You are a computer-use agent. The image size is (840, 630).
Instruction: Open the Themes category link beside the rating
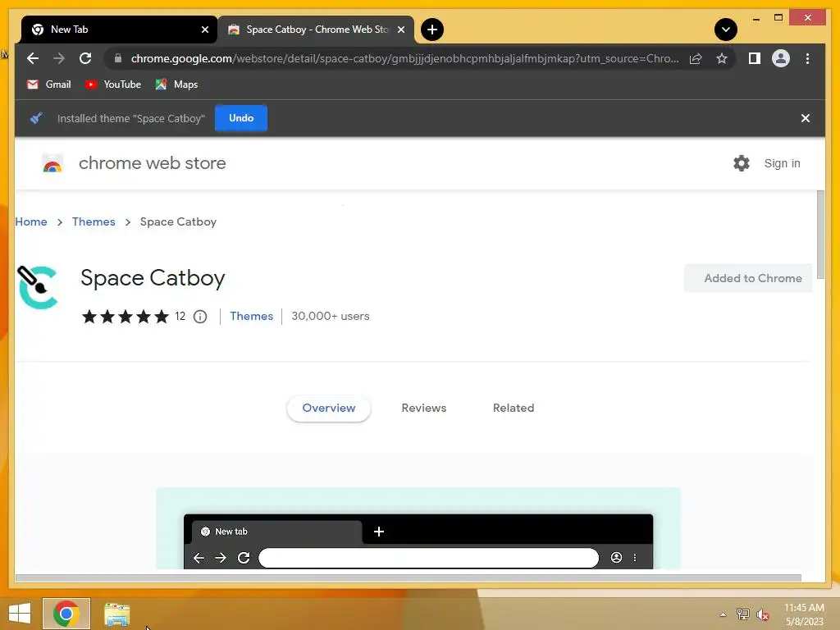(x=251, y=316)
